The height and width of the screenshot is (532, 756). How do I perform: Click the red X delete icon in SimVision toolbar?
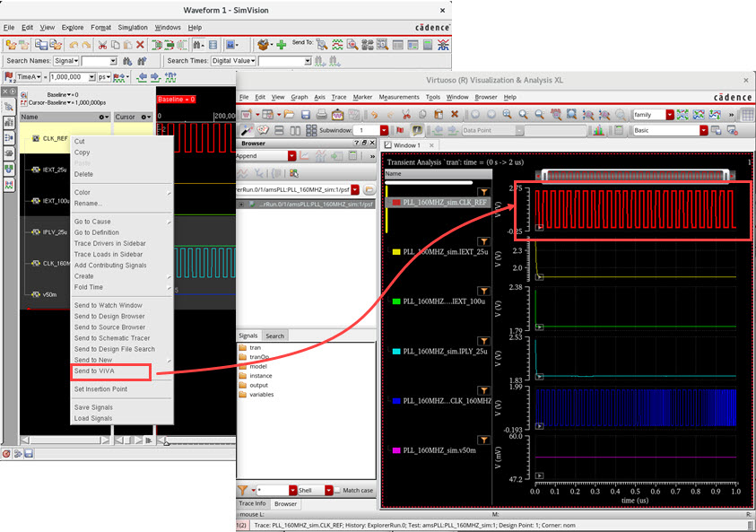[141, 44]
